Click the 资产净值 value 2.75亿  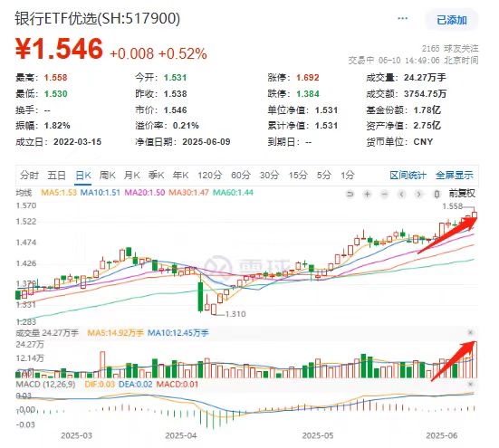tap(427, 126)
